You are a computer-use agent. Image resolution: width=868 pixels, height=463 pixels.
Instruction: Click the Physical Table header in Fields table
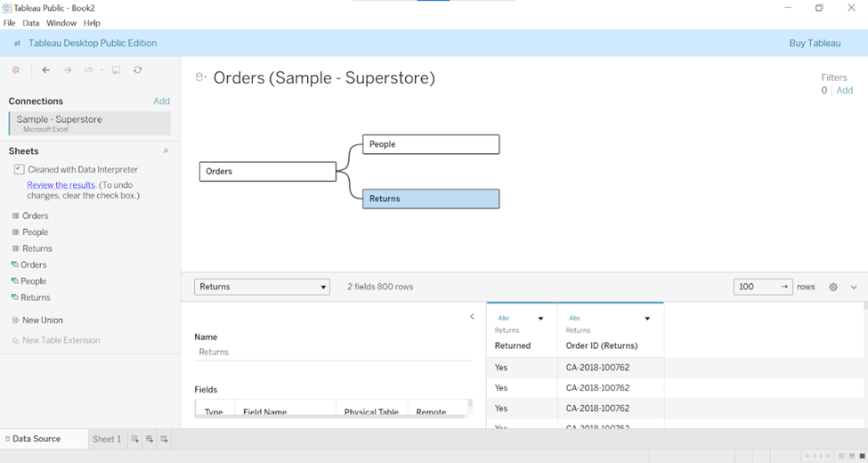coord(371,412)
